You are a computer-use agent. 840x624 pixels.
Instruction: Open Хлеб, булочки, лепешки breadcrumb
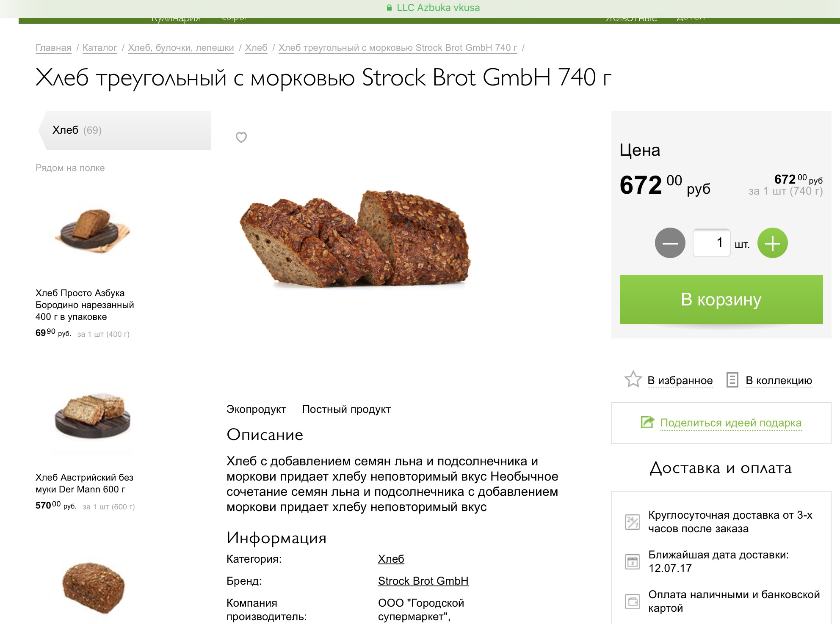[181, 48]
